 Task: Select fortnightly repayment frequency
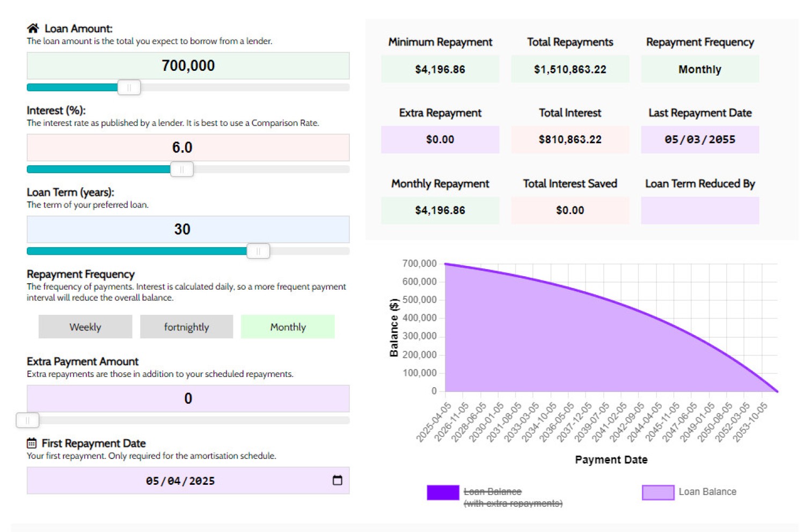[x=186, y=327]
